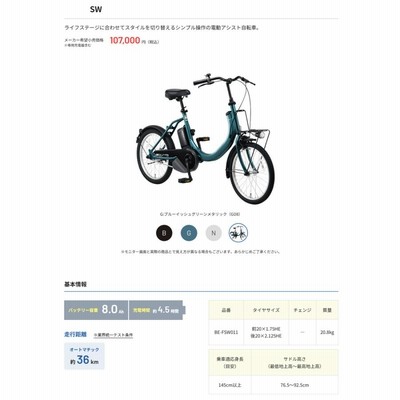The height and width of the screenshot is (400, 400).
Task: Click the main green bicycle photo
Action: pos(206,138)
